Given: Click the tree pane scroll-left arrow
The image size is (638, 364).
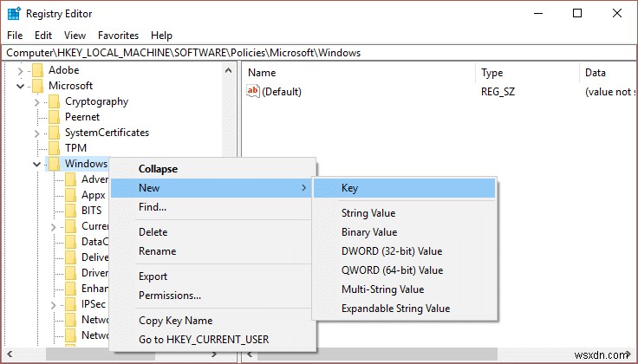Looking at the screenshot, I should (x=10, y=354).
